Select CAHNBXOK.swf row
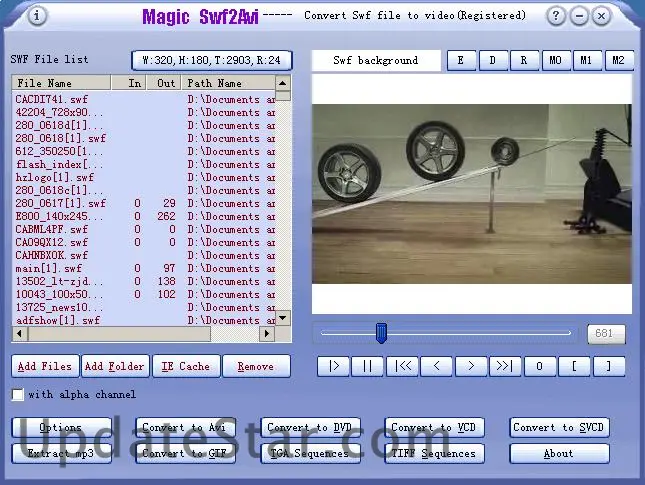Viewport: 645px width, 485px height. [x=144, y=255]
